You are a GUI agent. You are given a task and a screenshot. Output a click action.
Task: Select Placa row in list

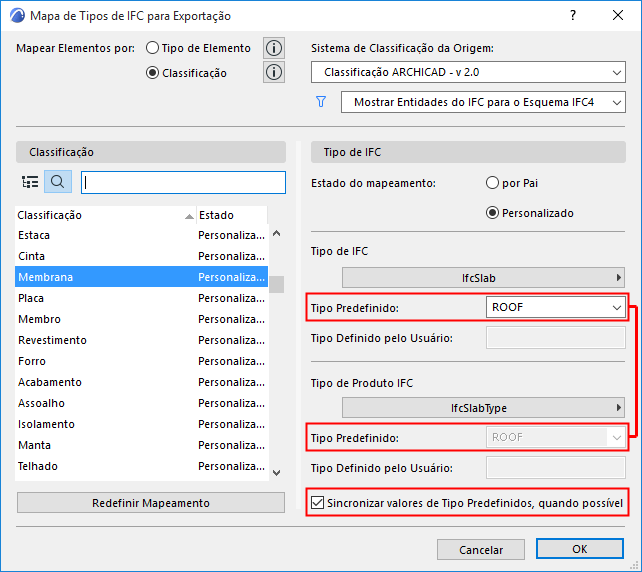pyautogui.click(x=142, y=298)
